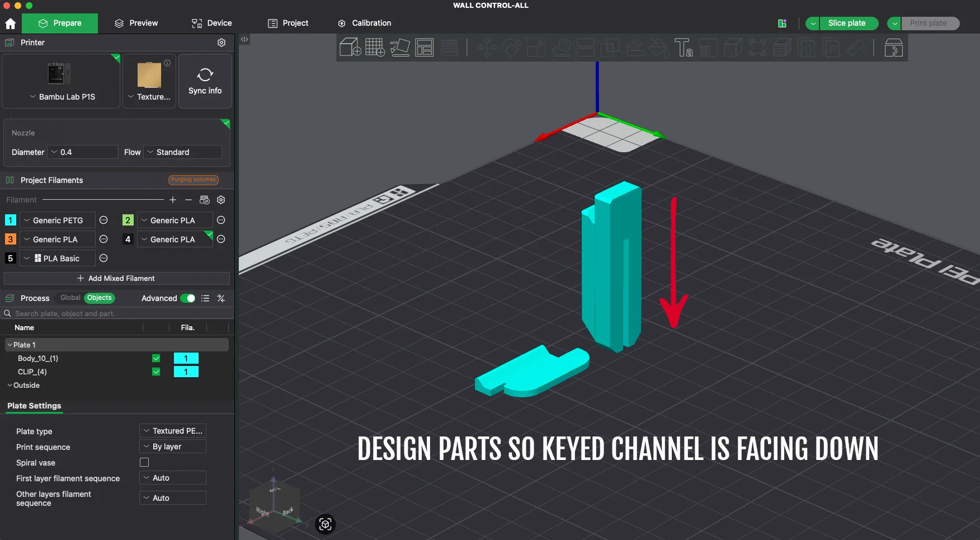Switch to the Preview tab
Image resolution: width=980 pixels, height=540 pixels.
click(136, 23)
